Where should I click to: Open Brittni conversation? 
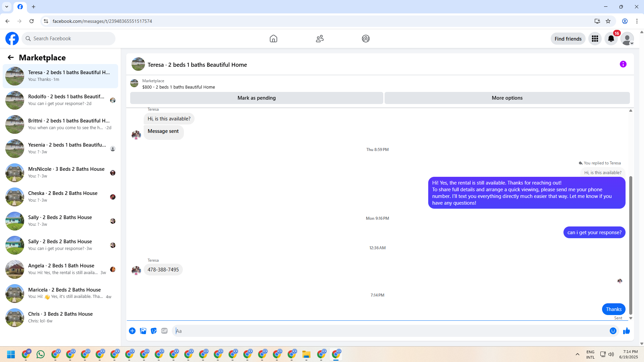[x=60, y=124]
